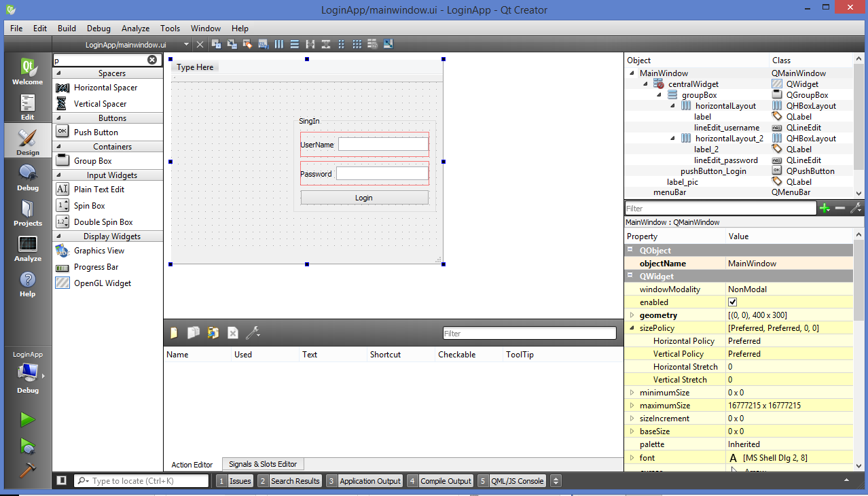Click the delete action icon in Action Editor
Viewport: 868px width, 496px height.
point(233,332)
